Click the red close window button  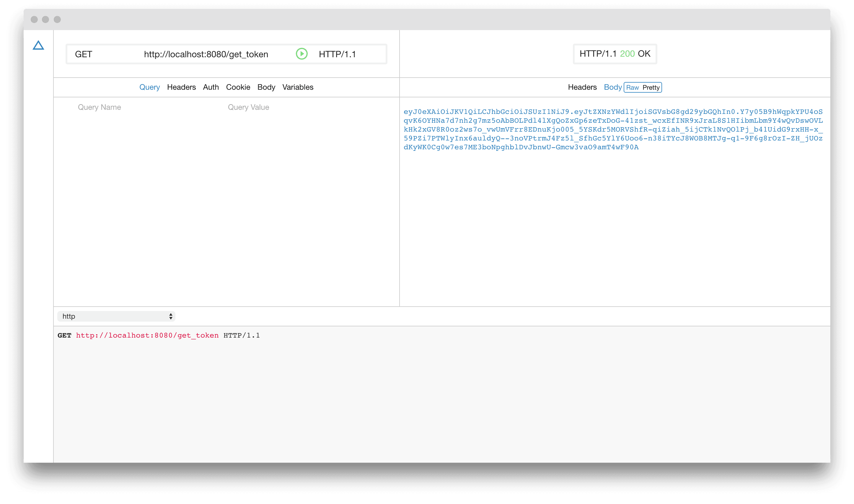34,19
